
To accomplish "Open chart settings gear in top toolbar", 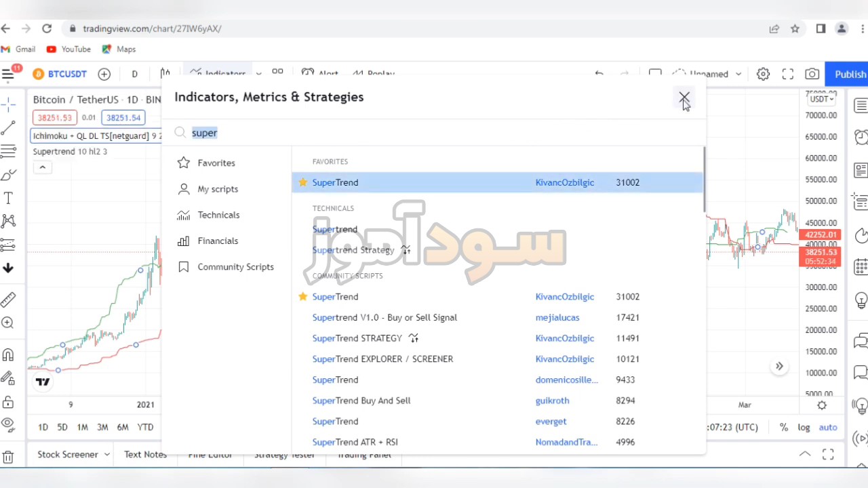I will [x=763, y=74].
